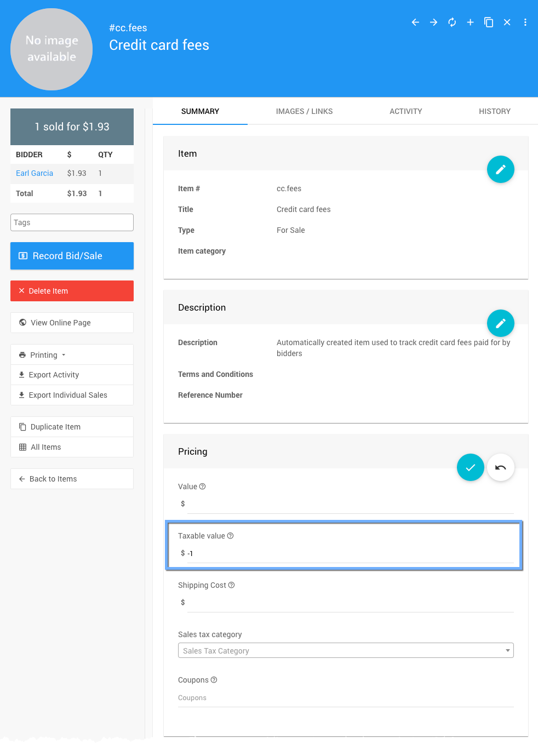The height and width of the screenshot is (756, 538).
Task: Undo Pricing edits with the revert button
Action: point(500,468)
